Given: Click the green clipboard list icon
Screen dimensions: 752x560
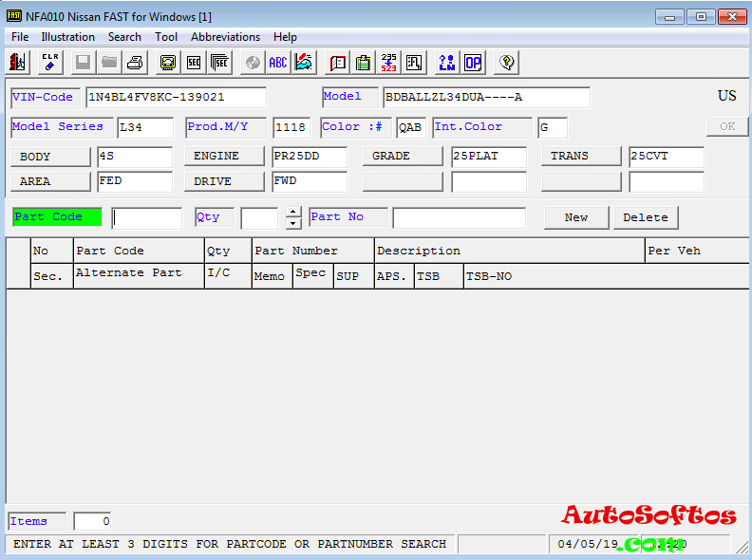Looking at the screenshot, I should [x=364, y=63].
